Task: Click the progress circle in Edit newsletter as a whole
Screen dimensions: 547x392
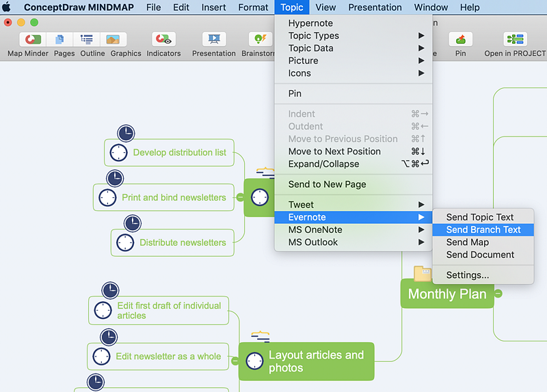Action: click(101, 356)
